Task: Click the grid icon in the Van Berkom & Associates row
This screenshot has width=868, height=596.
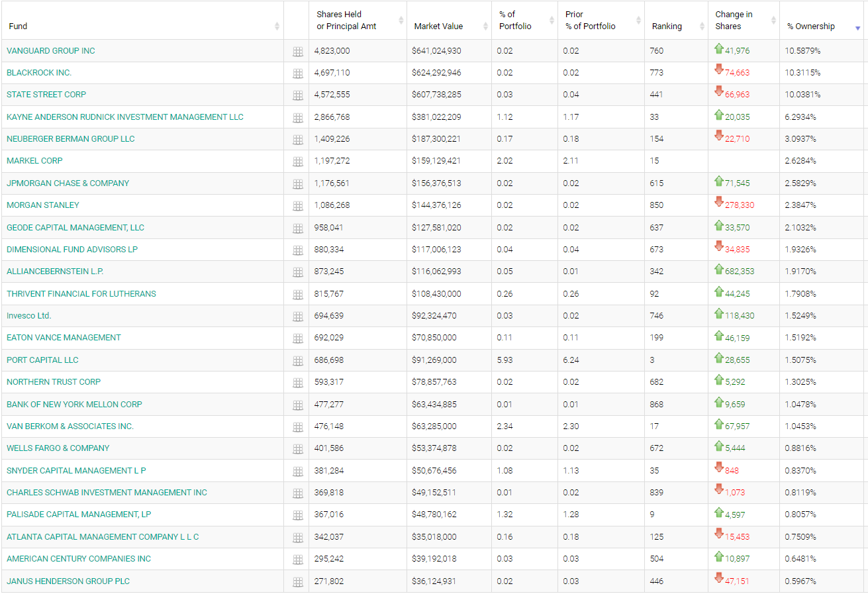Action: pyautogui.click(x=298, y=427)
